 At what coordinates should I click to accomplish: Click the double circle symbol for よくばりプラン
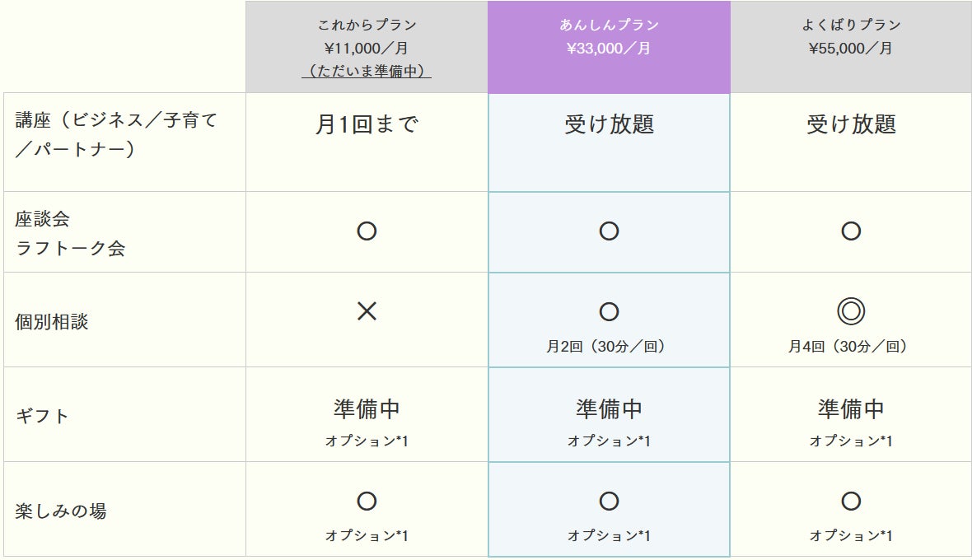(x=851, y=311)
